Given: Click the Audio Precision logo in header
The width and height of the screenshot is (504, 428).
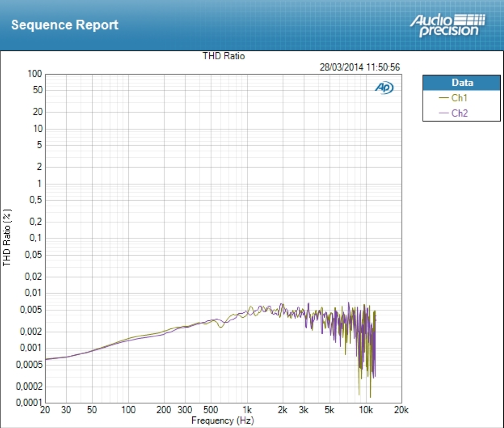Looking at the screenshot, I should [447, 25].
